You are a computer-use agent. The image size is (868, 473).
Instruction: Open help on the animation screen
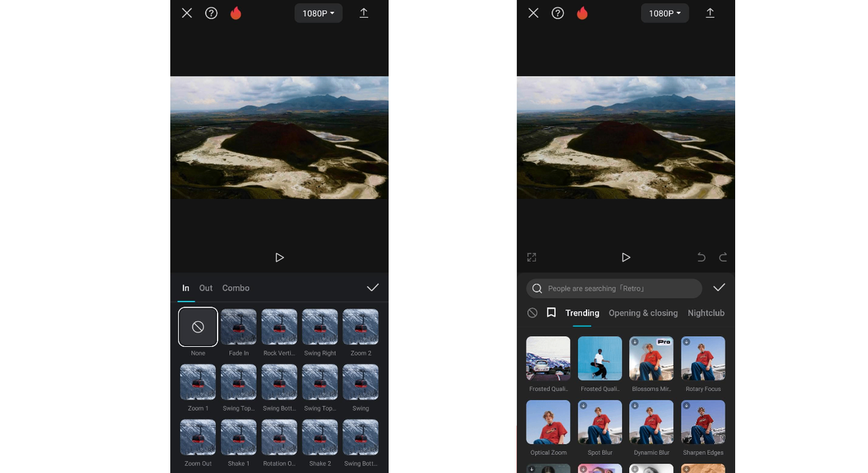coord(212,13)
